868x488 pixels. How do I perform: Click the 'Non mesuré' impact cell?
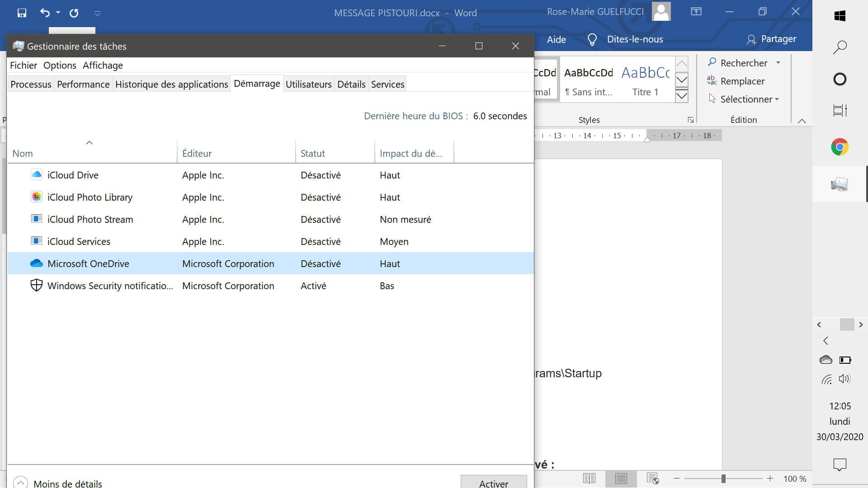(406, 220)
